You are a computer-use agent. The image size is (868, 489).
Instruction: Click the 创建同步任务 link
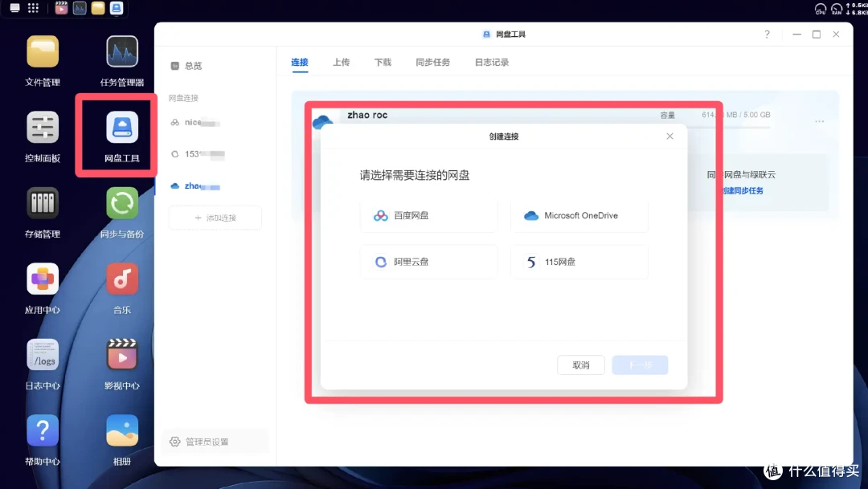click(743, 191)
